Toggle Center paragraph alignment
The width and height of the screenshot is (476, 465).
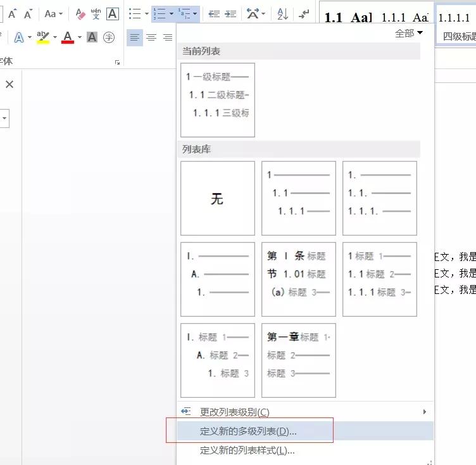[x=151, y=37]
